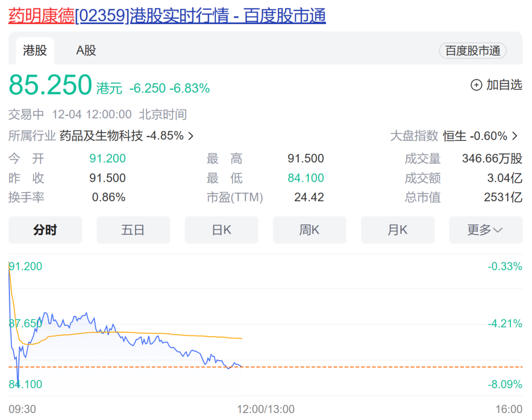Switch to the A股 tab

(86, 51)
